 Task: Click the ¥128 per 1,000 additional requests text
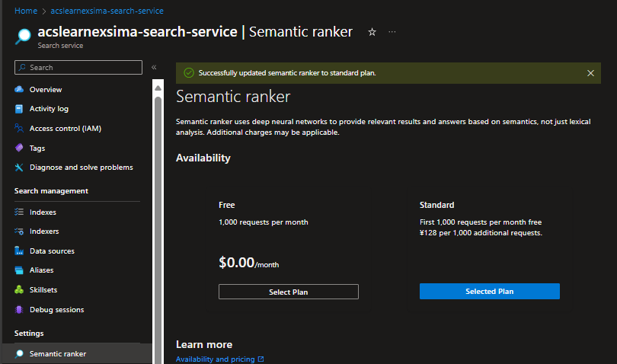coord(481,233)
